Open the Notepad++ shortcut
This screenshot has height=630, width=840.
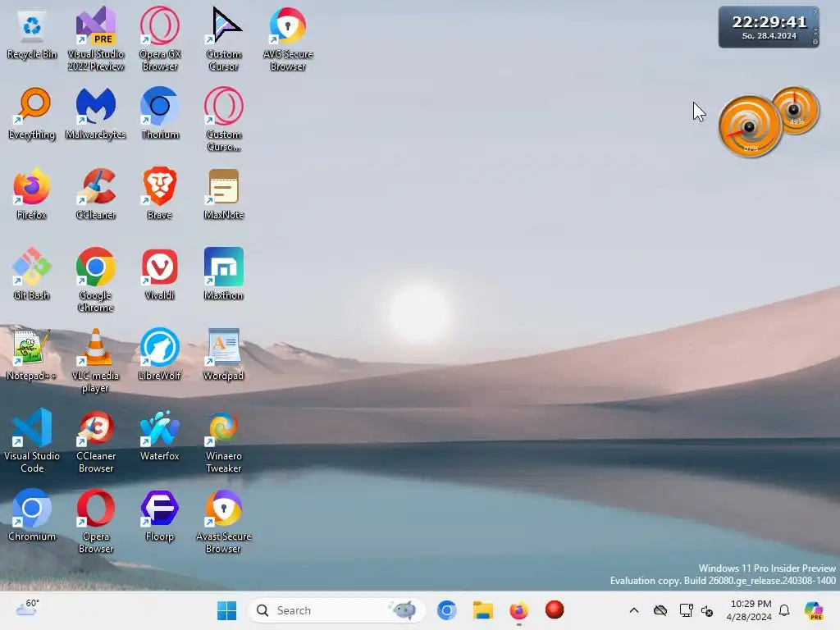pos(32,354)
